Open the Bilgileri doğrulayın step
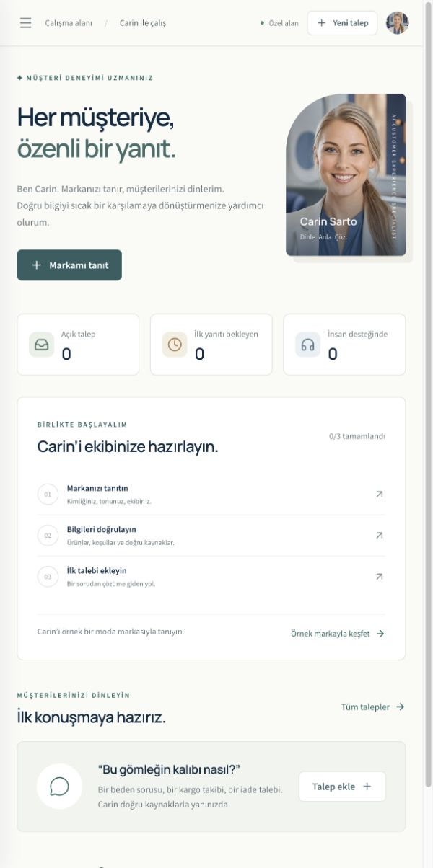Viewport: 433px width, 868px height. coord(211,536)
